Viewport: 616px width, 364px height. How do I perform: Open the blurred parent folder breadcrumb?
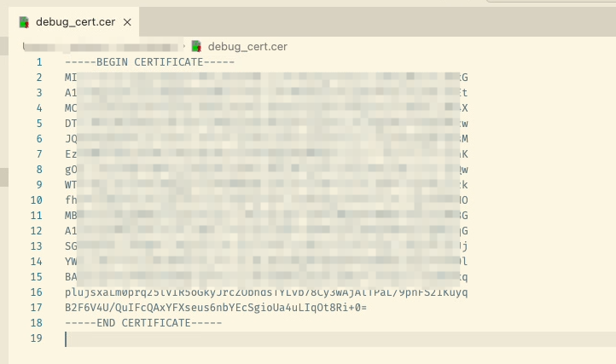[x=101, y=46]
